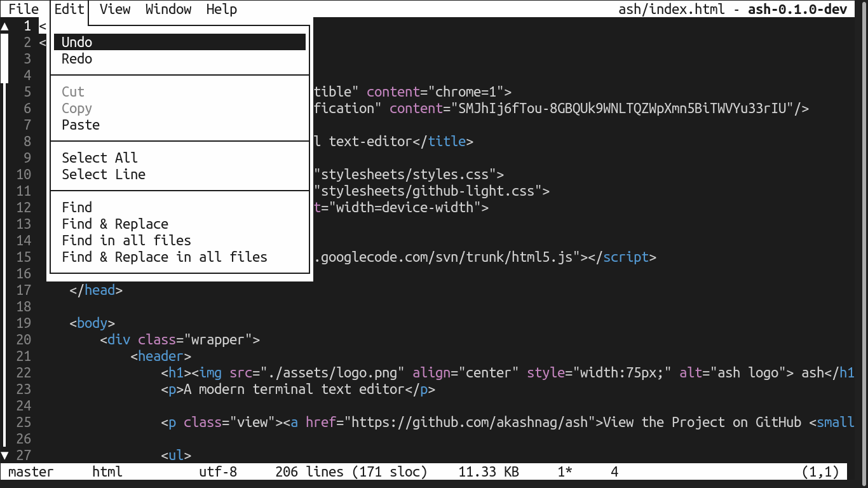
Task: Open Find & Replace
Action: point(115,224)
